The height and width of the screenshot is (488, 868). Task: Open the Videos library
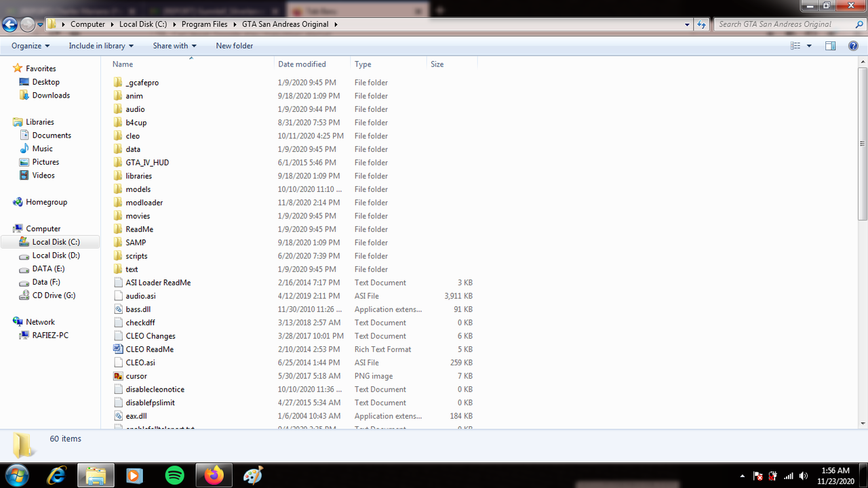(x=43, y=176)
